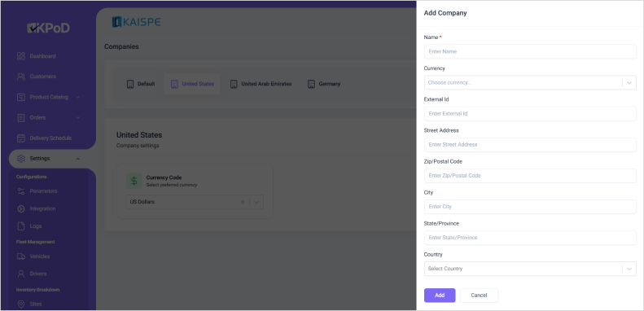Select the United States company tab
The image size is (644, 311).
[x=192, y=84]
